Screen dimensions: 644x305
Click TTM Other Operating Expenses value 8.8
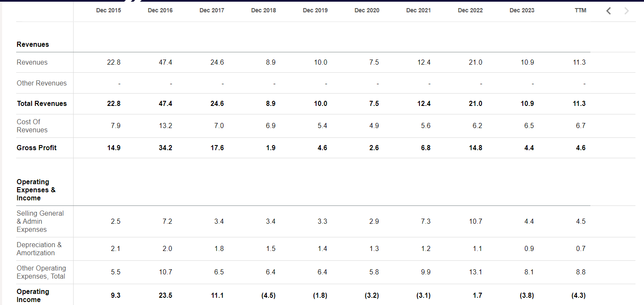(581, 272)
